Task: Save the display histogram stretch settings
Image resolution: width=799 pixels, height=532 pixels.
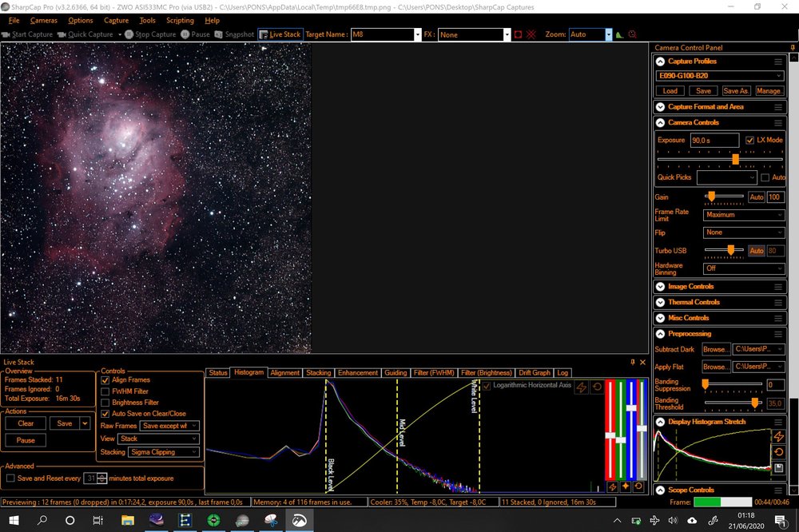Action: click(779, 468)
